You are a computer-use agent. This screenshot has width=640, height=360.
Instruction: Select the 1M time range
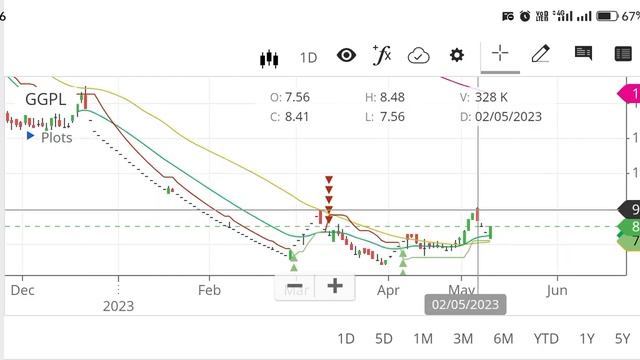point(423,339)
